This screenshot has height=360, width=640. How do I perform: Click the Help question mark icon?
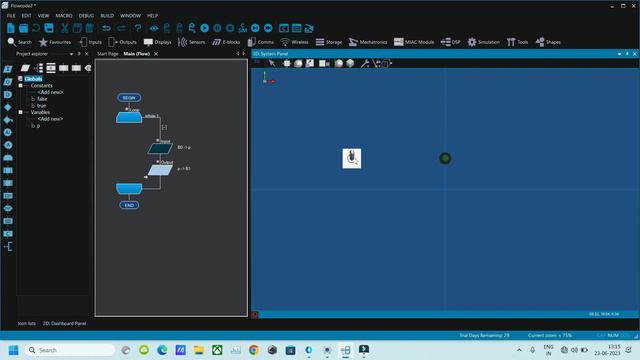click(138, 28)
